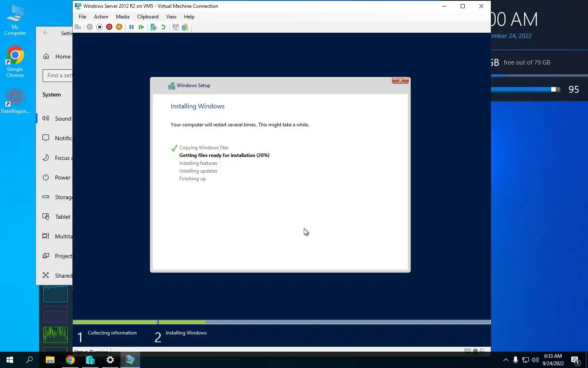
Task: Revert the VM with the green arrow icon
Action: (163, 27)
